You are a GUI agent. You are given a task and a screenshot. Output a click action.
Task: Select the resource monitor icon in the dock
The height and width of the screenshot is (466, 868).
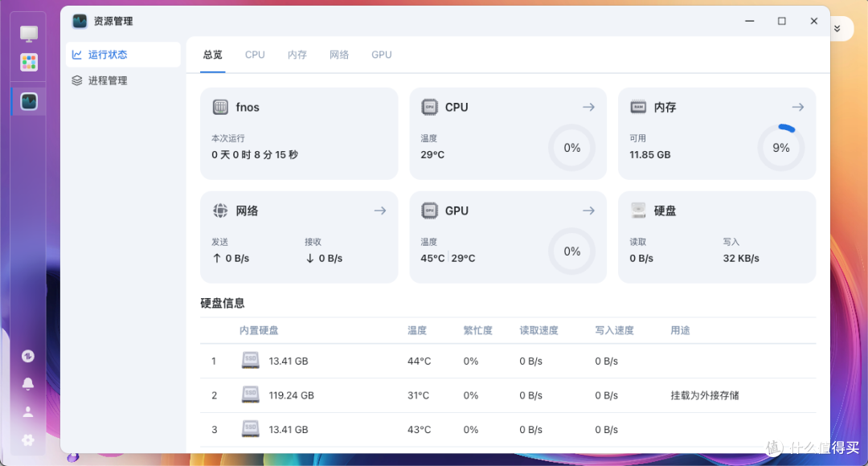click(29, 101)
